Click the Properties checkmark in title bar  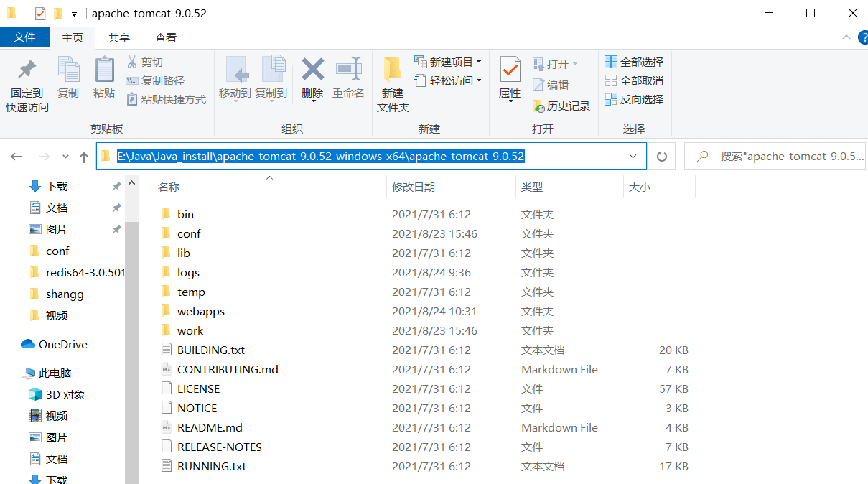tap(39, 13)
